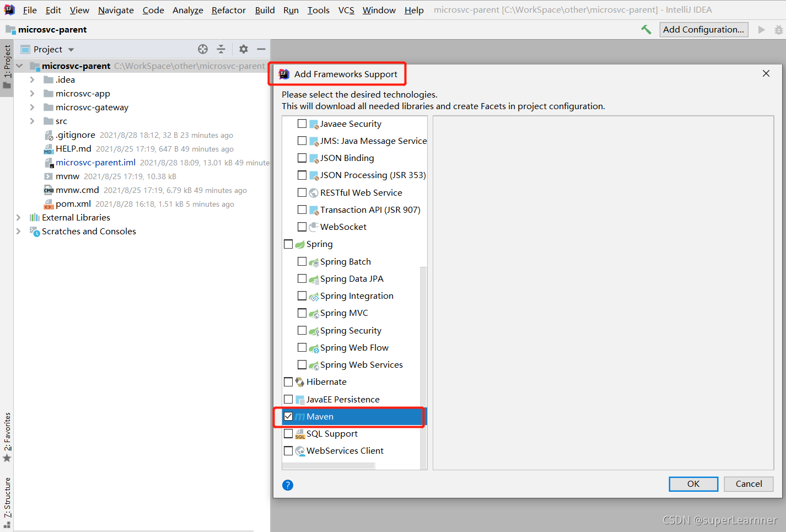
Task: Enable the Spring framework checkbox
Action: (288, 244)
